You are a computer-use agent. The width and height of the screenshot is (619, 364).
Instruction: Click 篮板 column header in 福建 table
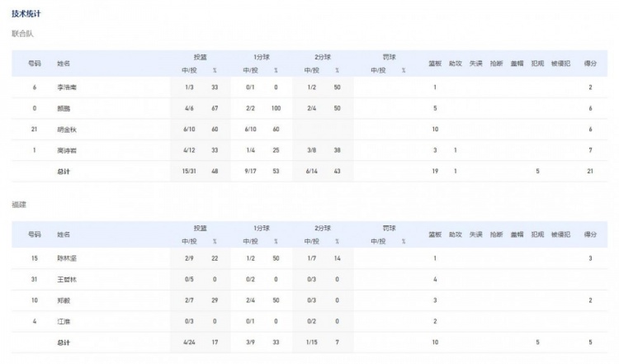pyautogui.click(x=434, y=234)
